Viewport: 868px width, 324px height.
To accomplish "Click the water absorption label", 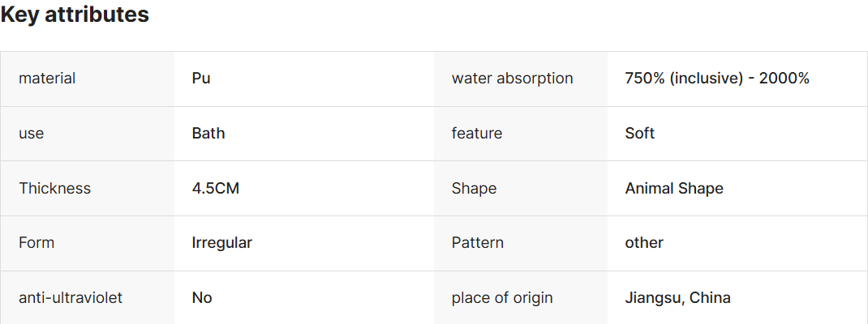I will tap(512, 79).
